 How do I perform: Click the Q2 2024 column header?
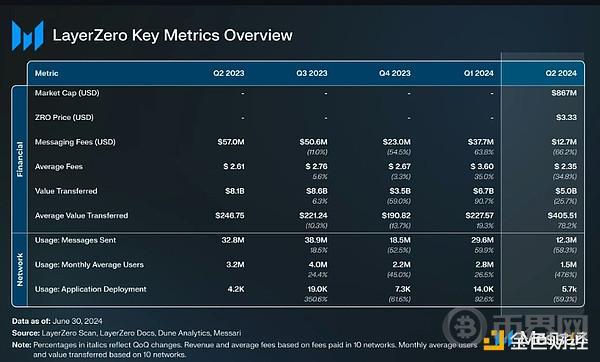[x=561, y=73]
